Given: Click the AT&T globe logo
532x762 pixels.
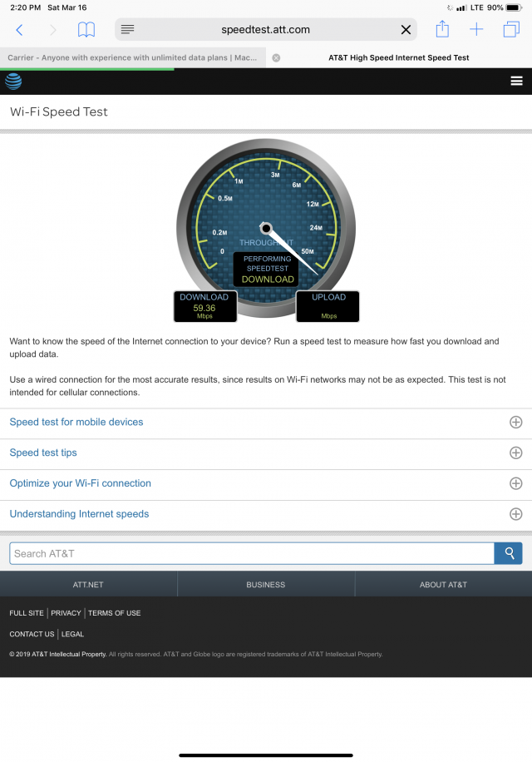Looking at the screenshot, I should [13, 82].
